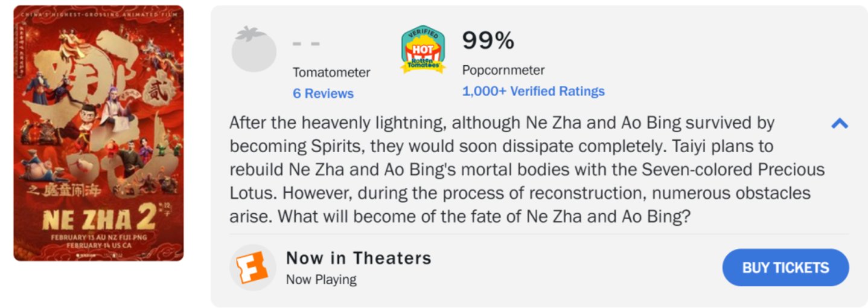Screen dimensions: 868x308
Task: Click the grey tomato Tomatometer icon
Action: [x=254, y=50]
